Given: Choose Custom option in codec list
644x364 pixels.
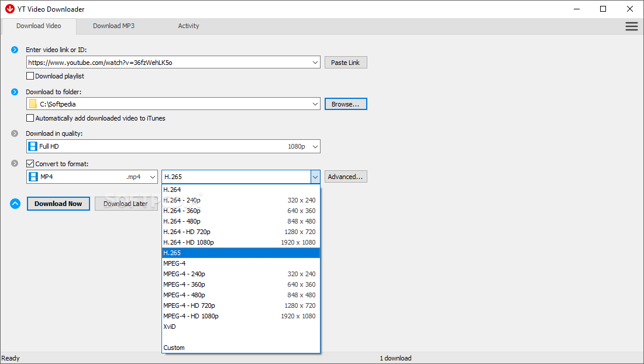Looking at the screenshot, I should pyautogui.click(x=240, y=348).
